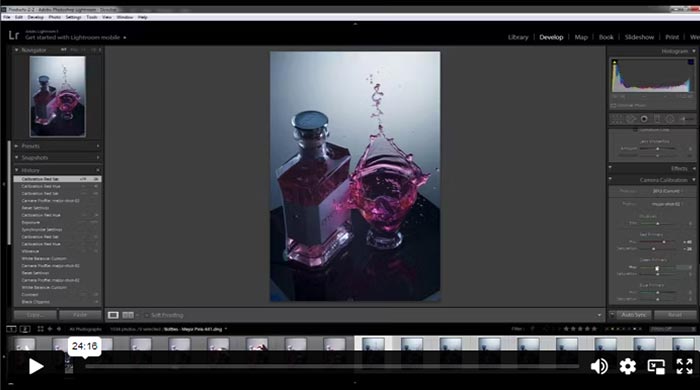Select the Spot Removal tool in tool strip
This screenshot has width=700, height=390.
631,119
